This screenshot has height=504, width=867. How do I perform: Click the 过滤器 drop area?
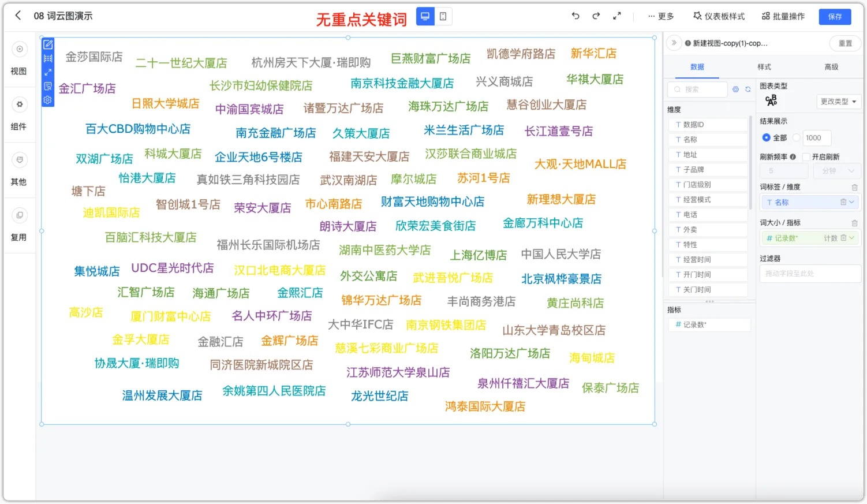(x=810, y=274)
